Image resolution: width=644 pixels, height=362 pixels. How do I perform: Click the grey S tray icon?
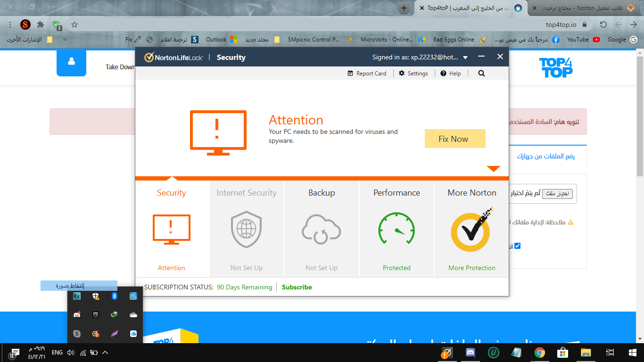pos(77,334)
